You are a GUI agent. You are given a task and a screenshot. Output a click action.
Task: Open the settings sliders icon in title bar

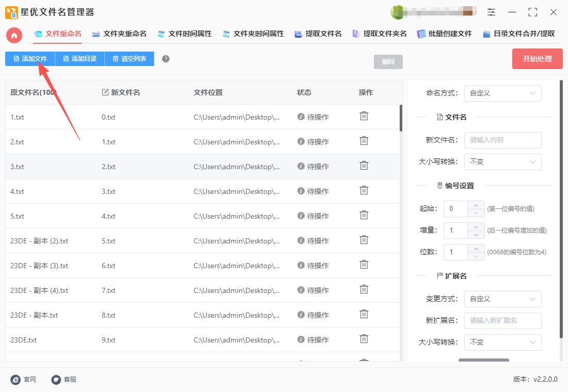[x=491, y=12]
